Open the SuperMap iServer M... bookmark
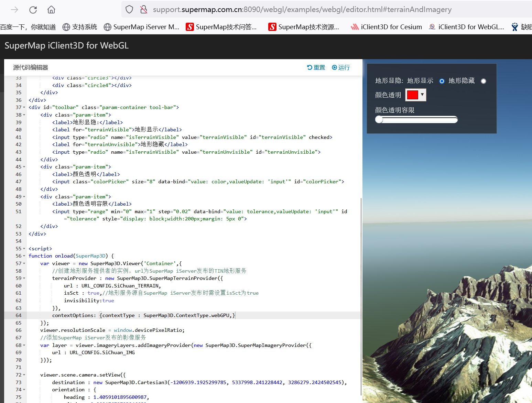The width and height of the screenshot is (532, 403). coord(141,27)
